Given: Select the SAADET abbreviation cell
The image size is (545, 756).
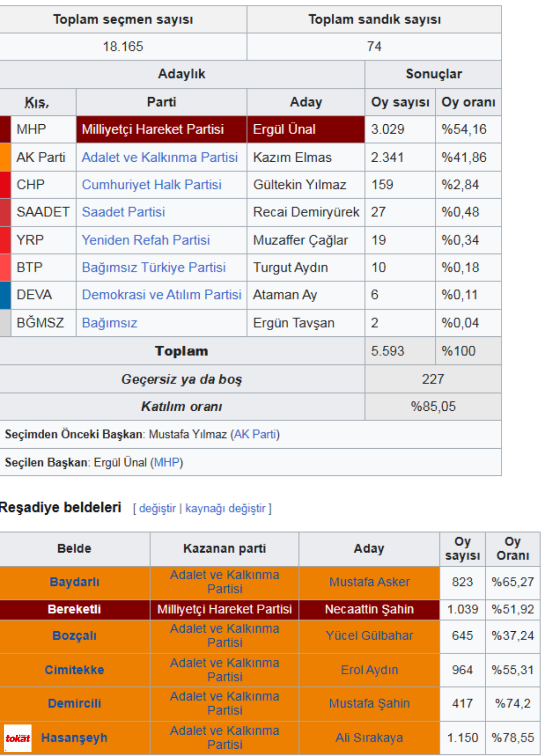Looking at the screenshot, I should 43,212.
